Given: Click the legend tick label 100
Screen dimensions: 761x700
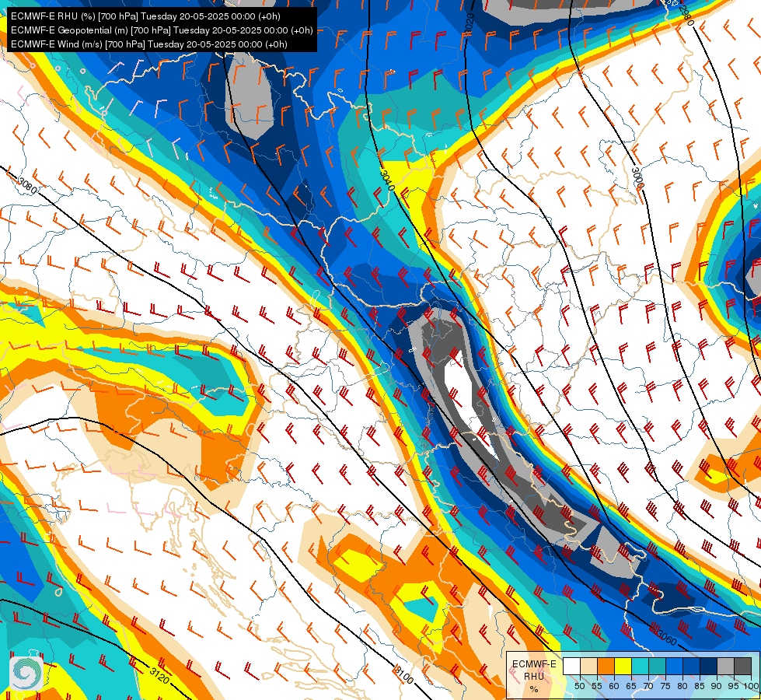Looking at the screenshot, I should [752, 686].
